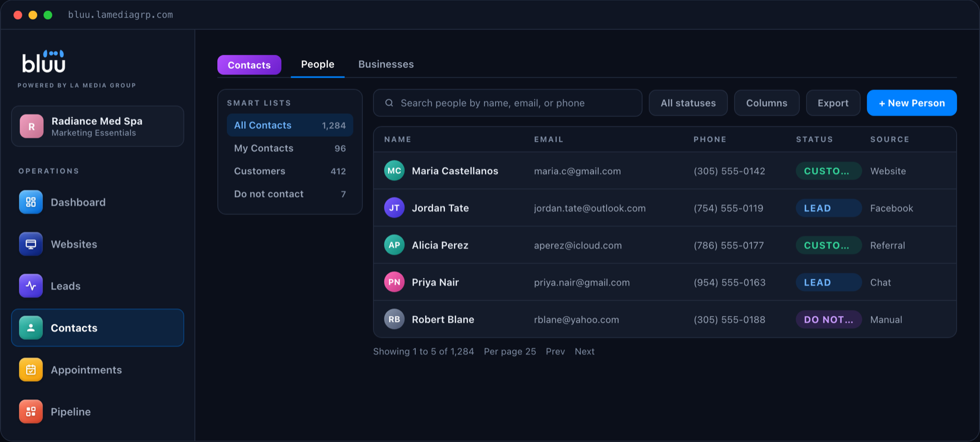The height and width of the screenshot is (442, 980).
Task: Click phone number (786) 555-0177
Action: 728,245
